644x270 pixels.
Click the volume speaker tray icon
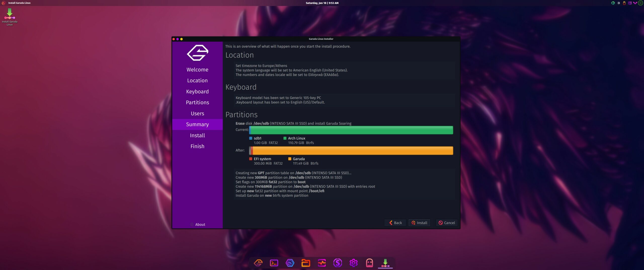(x=613, y=3)
